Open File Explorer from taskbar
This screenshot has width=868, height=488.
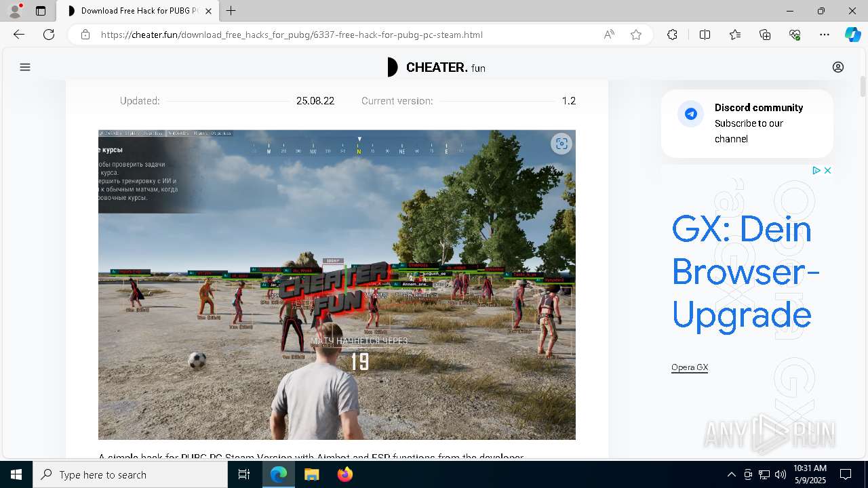tap(311, 474)
